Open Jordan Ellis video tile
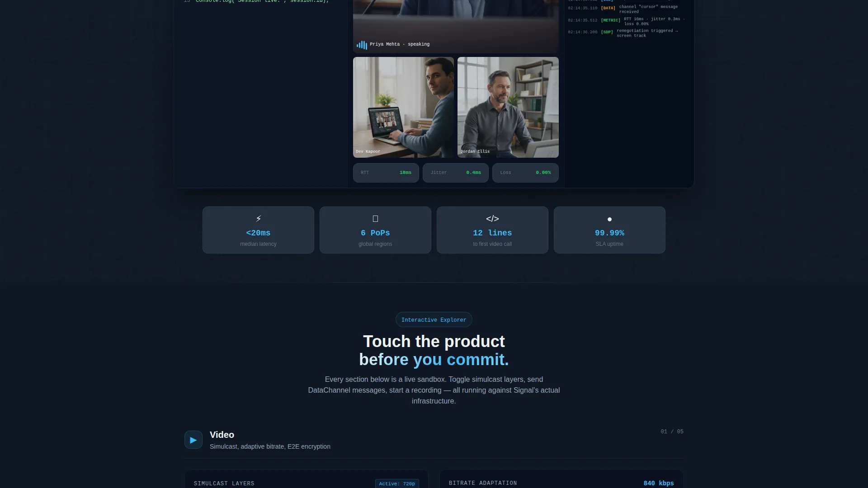The image size is (868, 488). (x=508, y=107)
